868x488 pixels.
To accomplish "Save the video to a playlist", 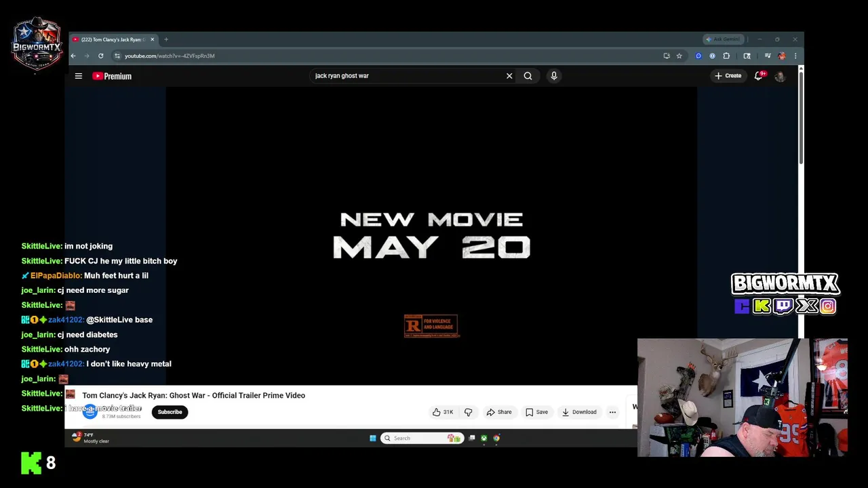I will tap(536, 412).
